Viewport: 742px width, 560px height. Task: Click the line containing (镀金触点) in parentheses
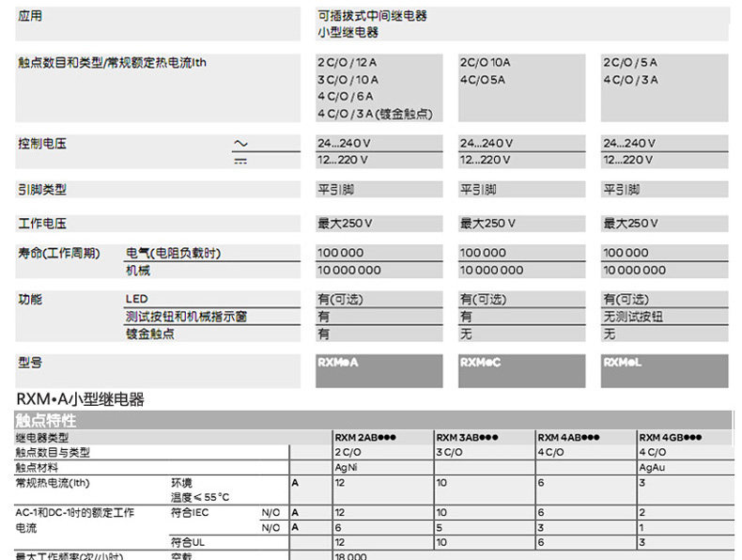(376, 114)
